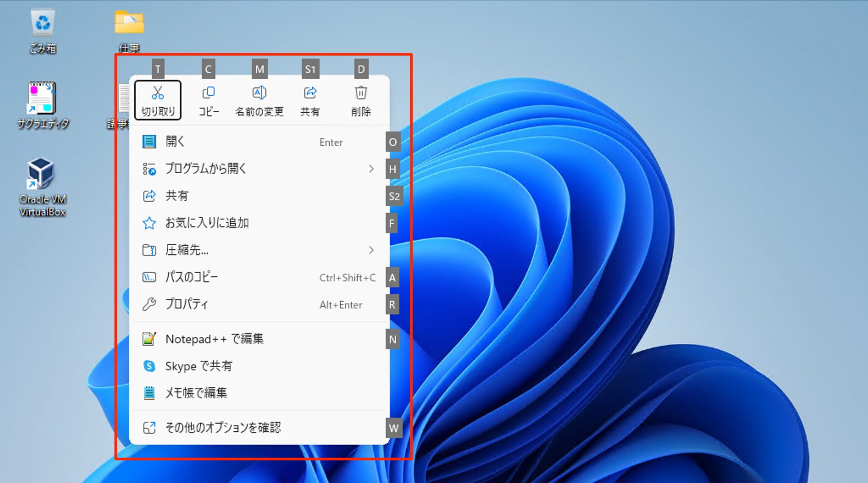868x483 pixels.
Task: Click the 共有 (Share) icon in top row
Action: tap(310, 100)
